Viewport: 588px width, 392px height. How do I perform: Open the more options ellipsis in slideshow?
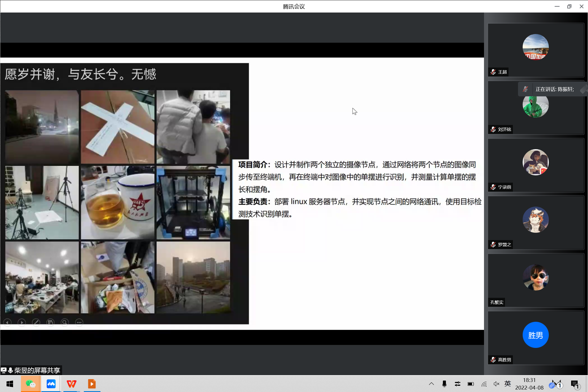click(79, 323)
